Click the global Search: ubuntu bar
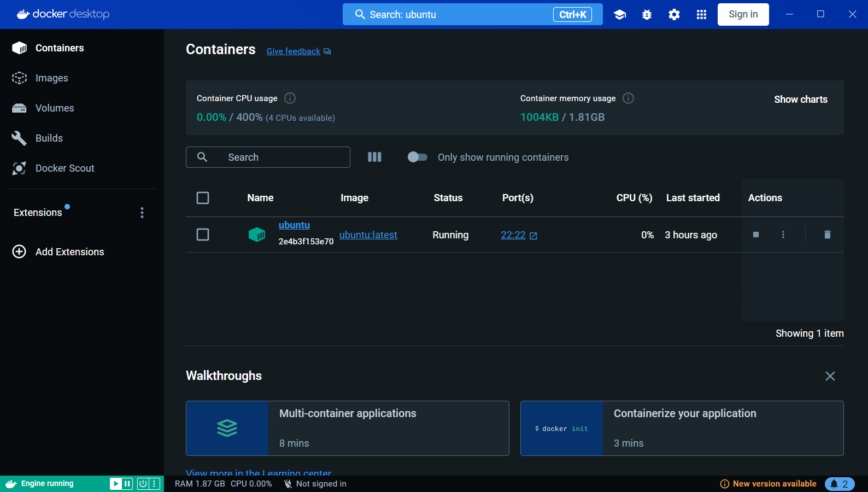 [473, 14]
